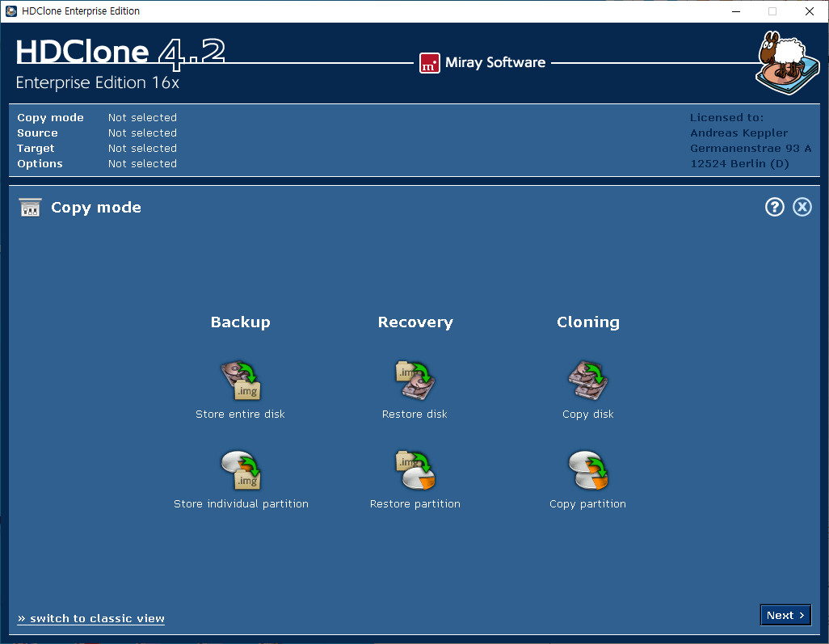Click the Miray Software red logo
The height and width of the screenshot is (644, 829).
429,63
